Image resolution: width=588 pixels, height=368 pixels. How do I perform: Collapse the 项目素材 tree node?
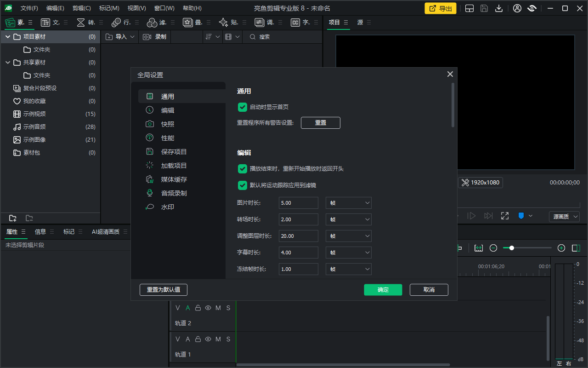click(x=8, y=37)
